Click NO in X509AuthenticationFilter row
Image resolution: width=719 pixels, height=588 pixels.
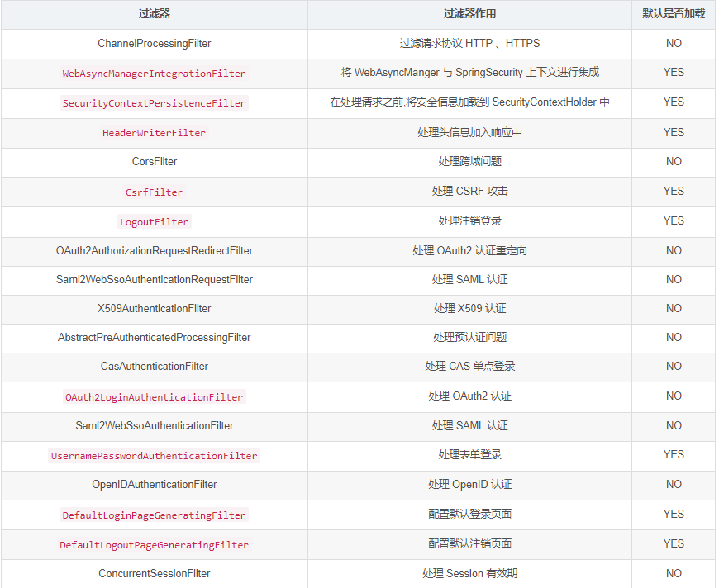(674, 308)
